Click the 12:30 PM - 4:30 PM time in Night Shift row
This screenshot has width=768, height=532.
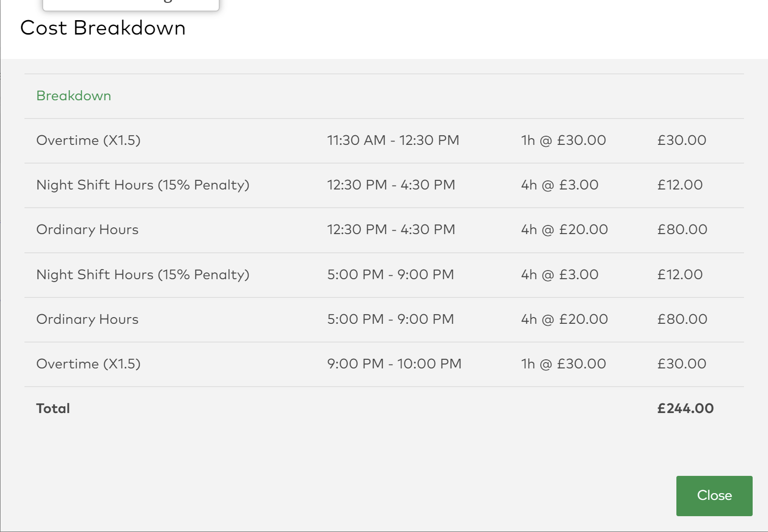[x=391, y=185]
